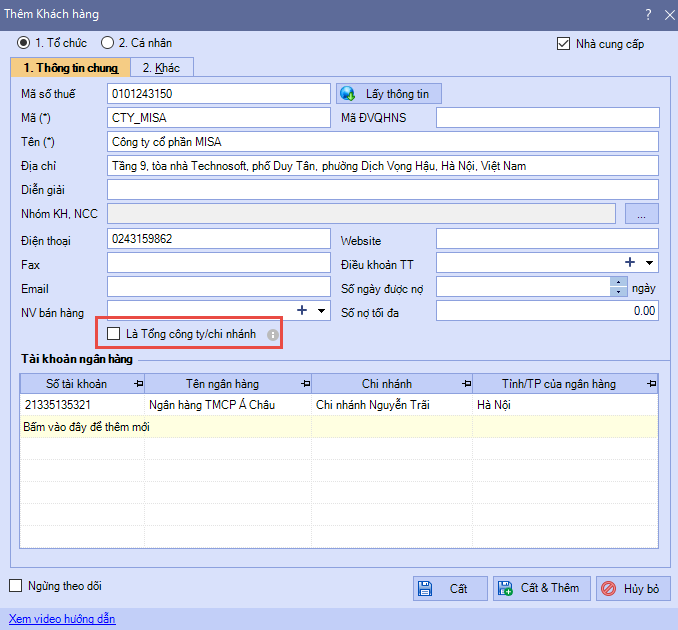This screenshot has height=630, width=678.
Task: Tick the Ngừng theo dõi checkbox
Action: tap(15, 586)
